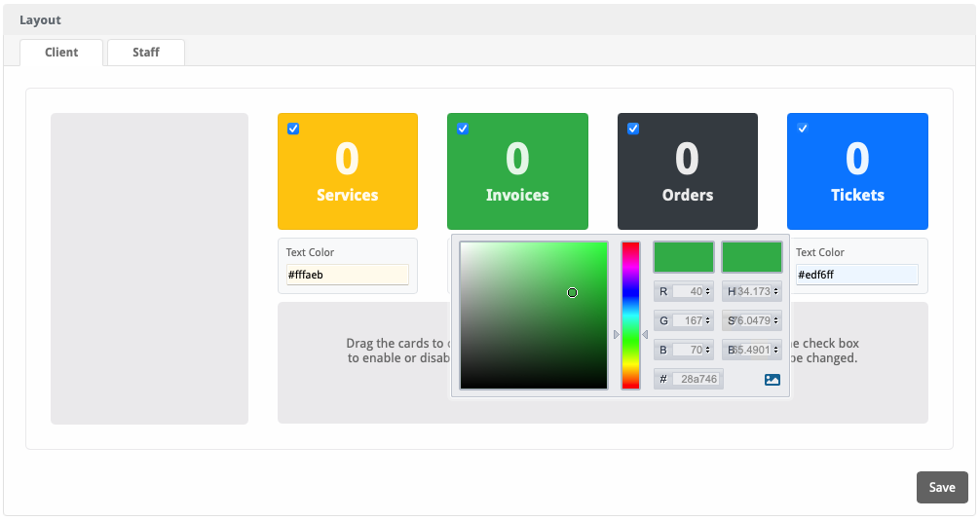Viewport: 980px width, 521px height.
Task: Click the new color preview swatch
Action: point(684,257)
